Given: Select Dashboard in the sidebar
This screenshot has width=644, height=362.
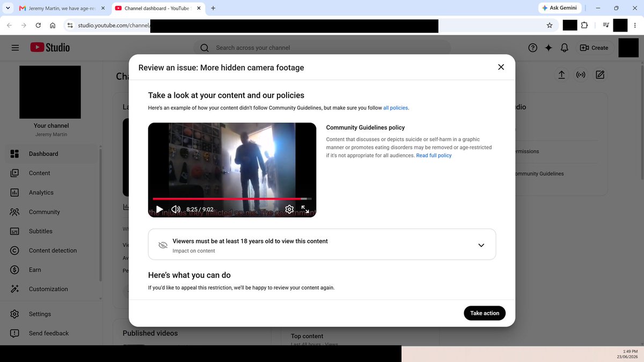Looking at the screenshot, I should [51, 154].
